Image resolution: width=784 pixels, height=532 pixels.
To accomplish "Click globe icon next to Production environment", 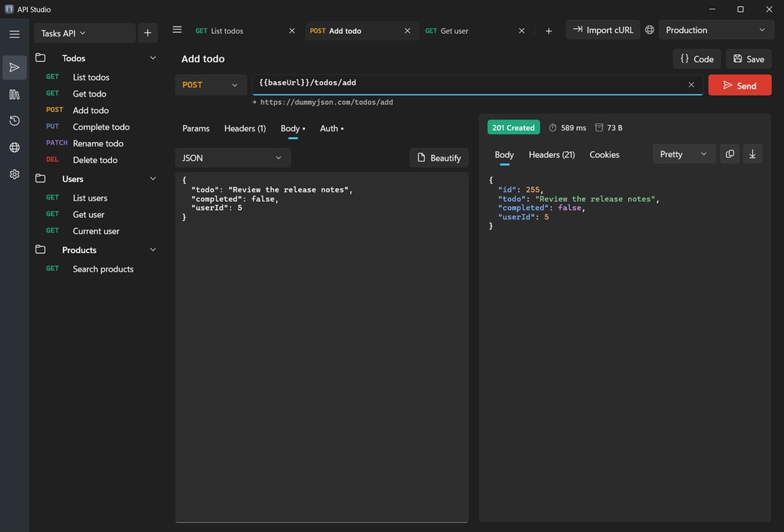I will pos(650,30).
